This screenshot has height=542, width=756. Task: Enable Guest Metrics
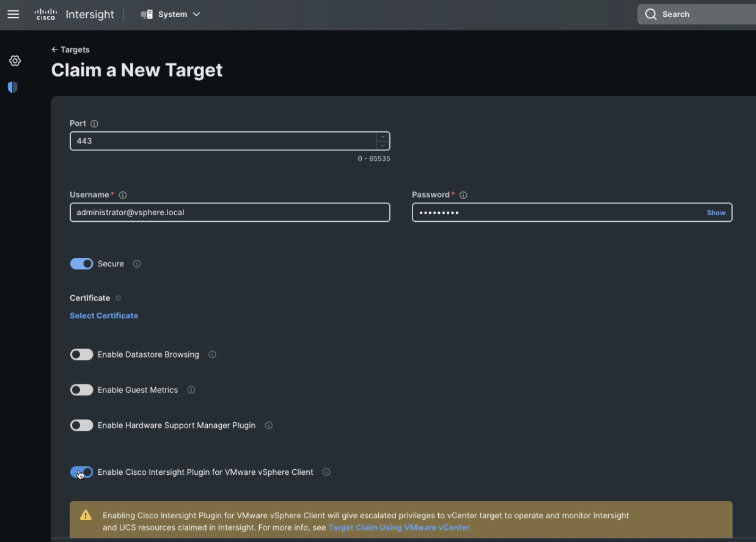click(x=81, y=389)
